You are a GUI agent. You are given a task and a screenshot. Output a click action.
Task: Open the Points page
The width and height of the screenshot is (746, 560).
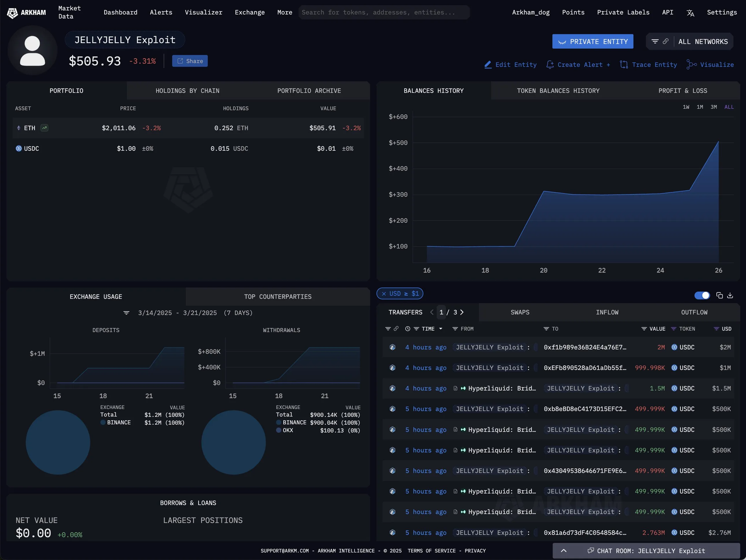(573, 12)
